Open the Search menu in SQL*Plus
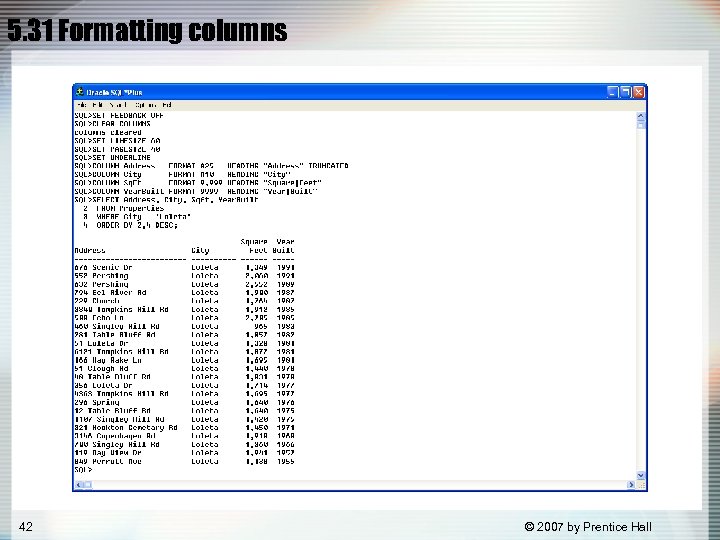Image resolution: width=720 pixels, height=540 pixels. 118,105
